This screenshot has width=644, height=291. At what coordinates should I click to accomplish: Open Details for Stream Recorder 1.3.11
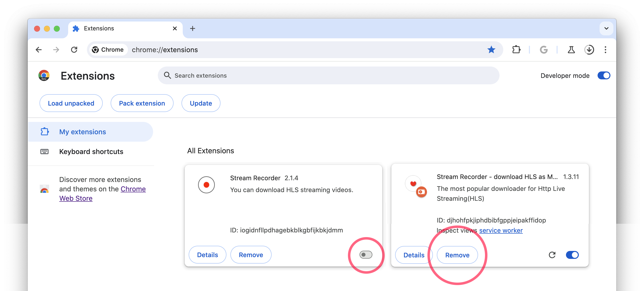click(414, 255)
